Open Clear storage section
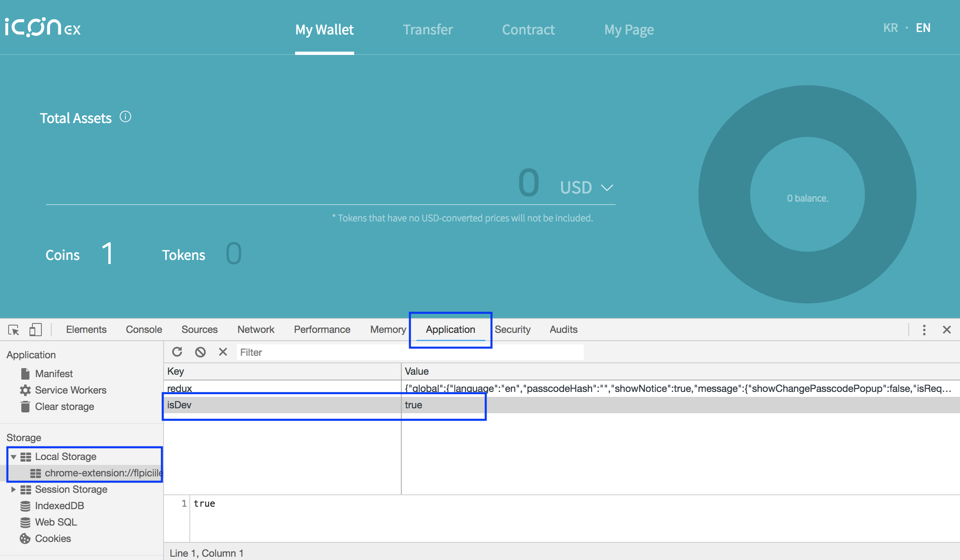The width and height of the screenshot is (960, 560). (64, 406)
